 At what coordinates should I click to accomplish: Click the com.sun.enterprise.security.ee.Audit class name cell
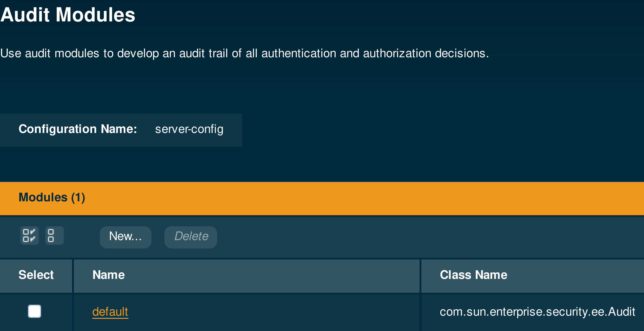pyautogui.click(x=537, y=312)
